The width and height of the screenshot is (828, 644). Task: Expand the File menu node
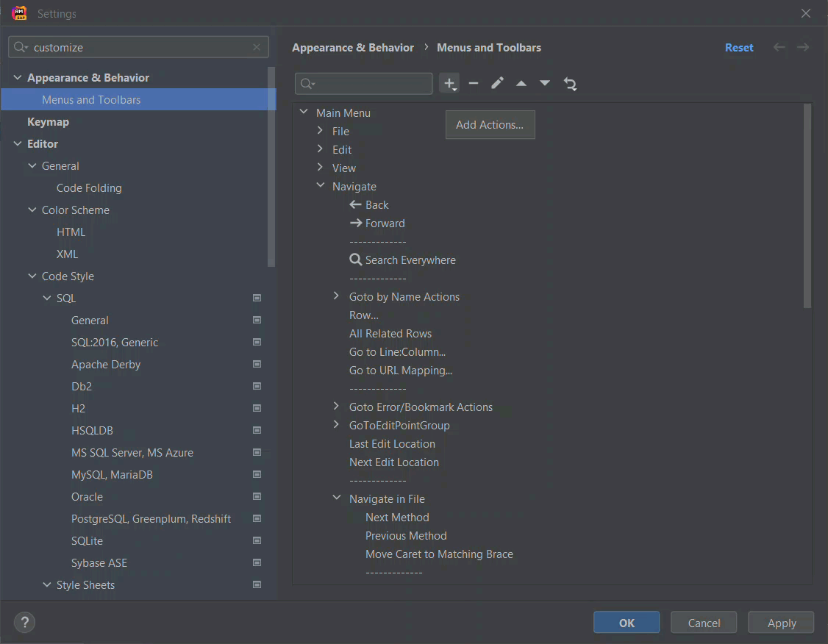pos(320,130)
